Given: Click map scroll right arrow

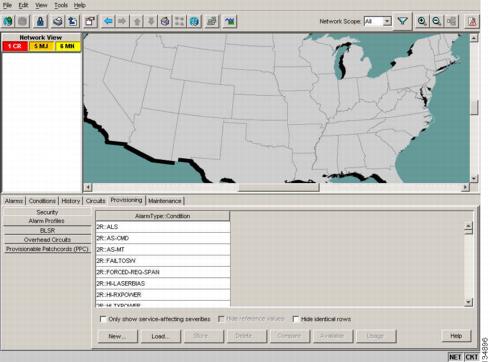Looking at the screenshot, I should coord(465,187).
